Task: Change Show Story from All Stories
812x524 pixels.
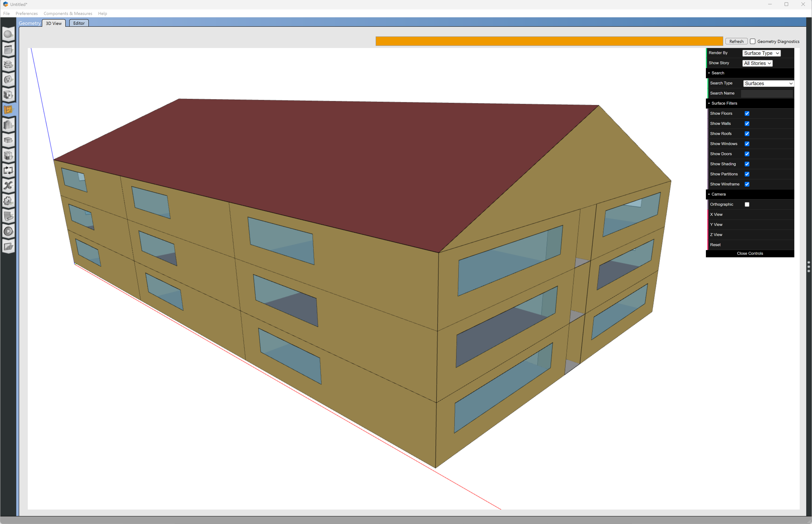Action: click(757, 63)
